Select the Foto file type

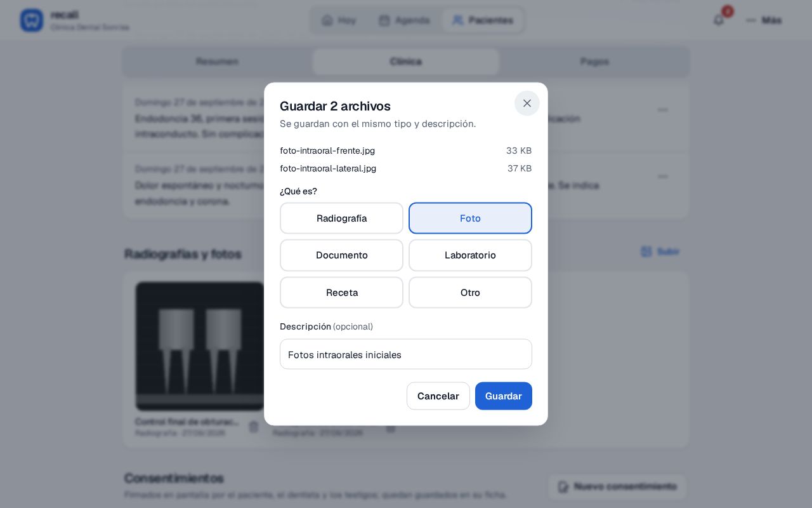pos(470,218)
